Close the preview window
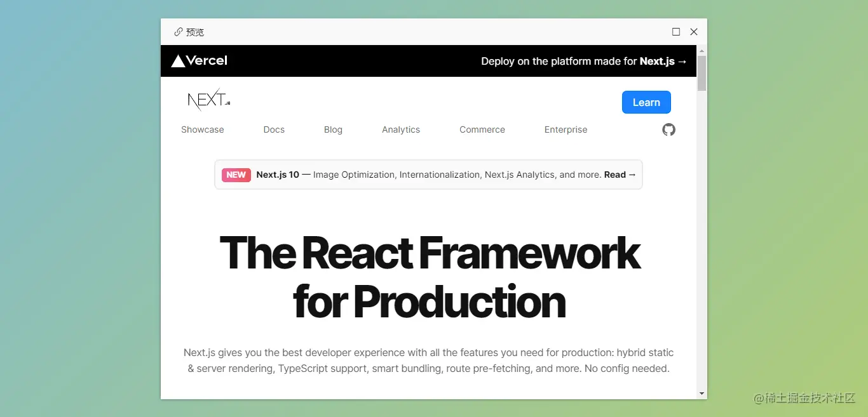Screen dimensions: 868x417 pyautogui.click(x=694, y=32)
